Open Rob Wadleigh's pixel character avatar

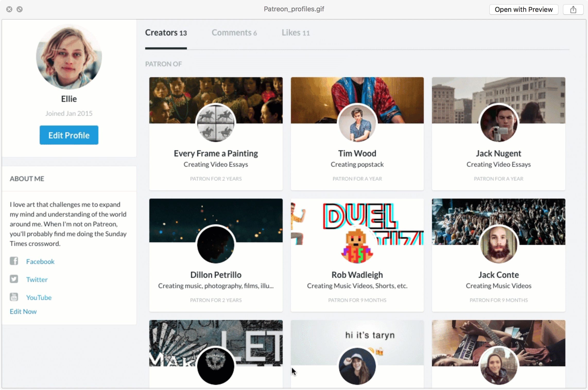(357, 244)
